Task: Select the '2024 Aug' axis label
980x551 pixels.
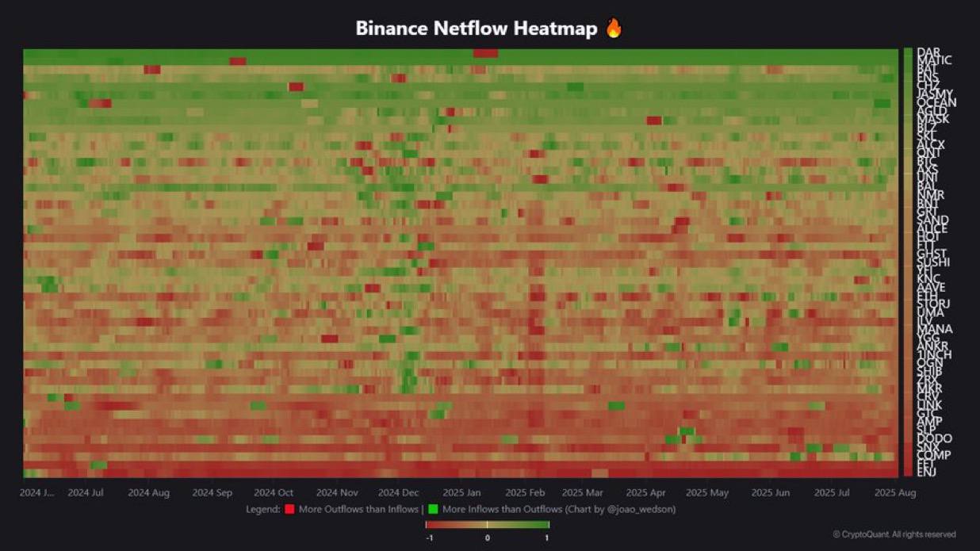Action: point(149,492)
